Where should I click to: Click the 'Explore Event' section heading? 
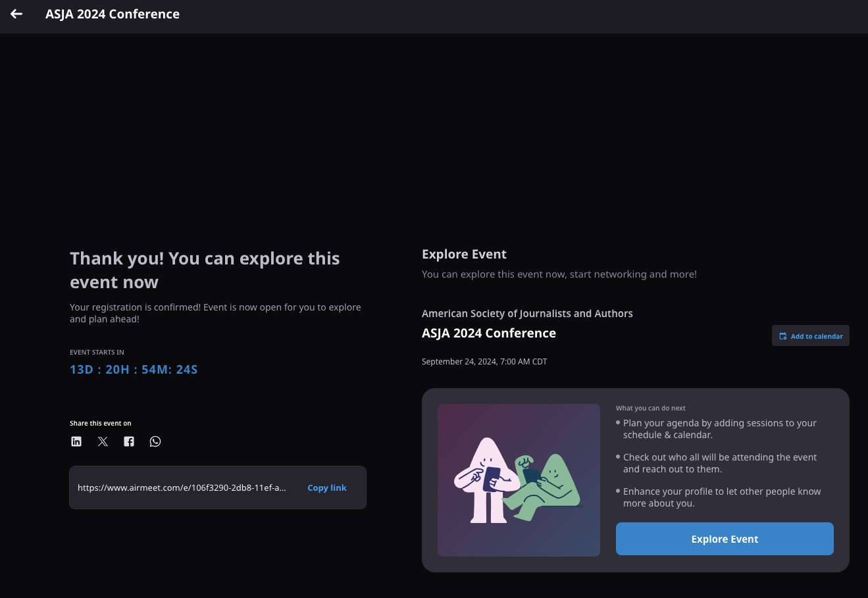click(464, 255)
